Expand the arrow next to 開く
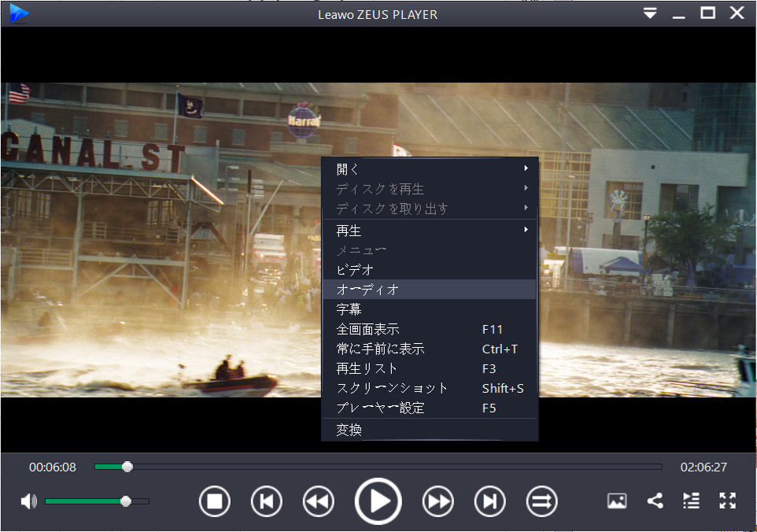The height and width of the screenshot is (532, 757). coord(526,168)
